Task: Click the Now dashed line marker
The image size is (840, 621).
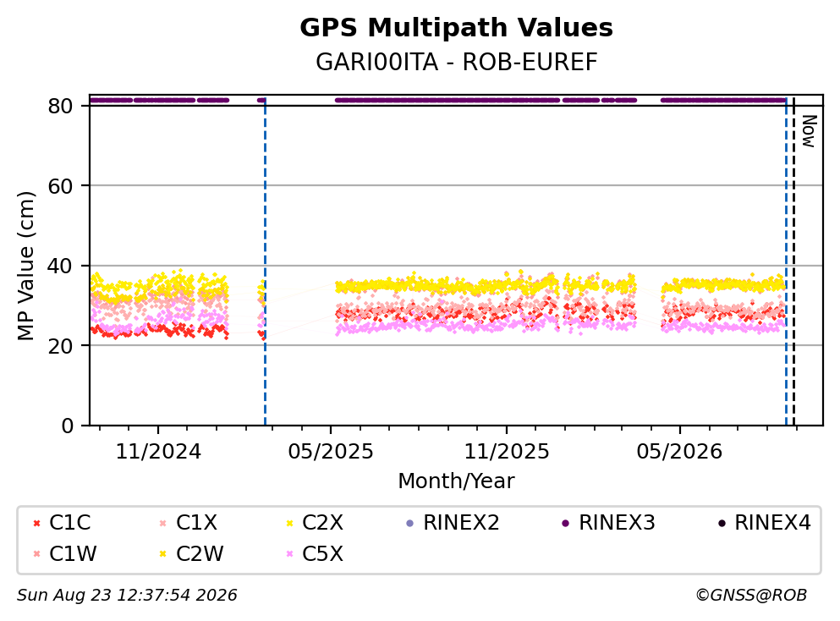Action: [794, 261]
